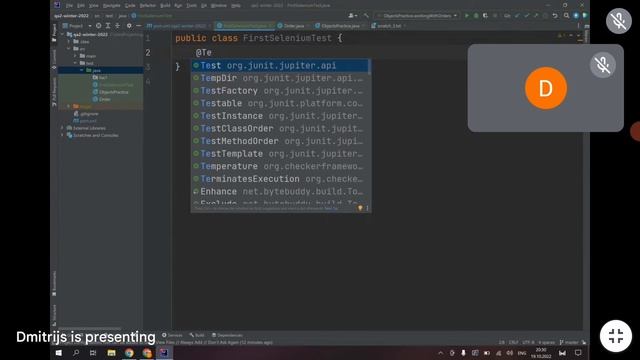Image resolution: width=640 pixels, height=360 pixels.
Task: Click Run with Coverage icon
Action: click(x=485, y=16)
